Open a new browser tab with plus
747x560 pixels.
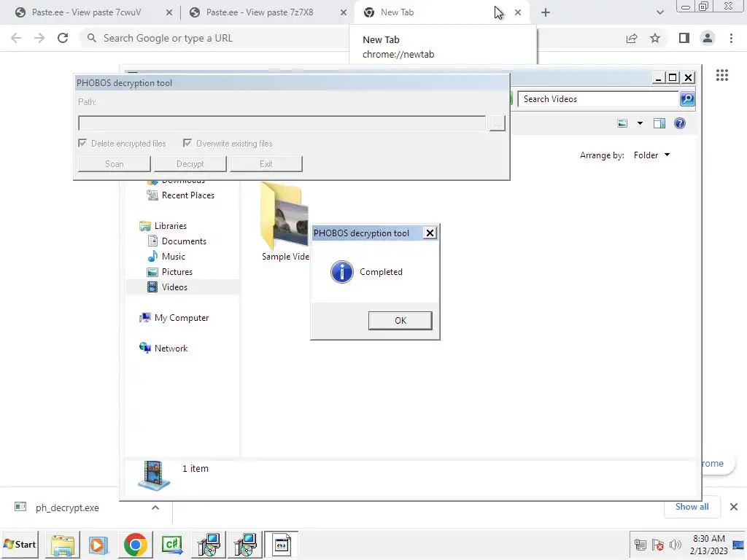click(546, 13)
